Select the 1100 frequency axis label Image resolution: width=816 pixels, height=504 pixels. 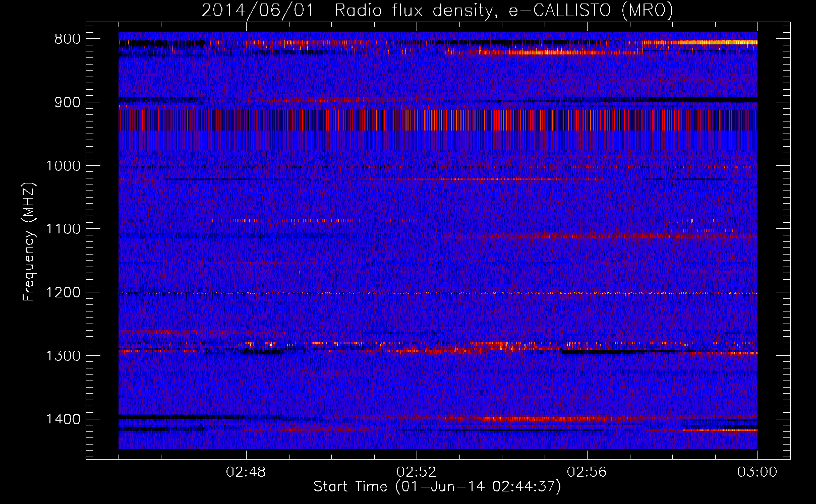(x=63, y=229)
